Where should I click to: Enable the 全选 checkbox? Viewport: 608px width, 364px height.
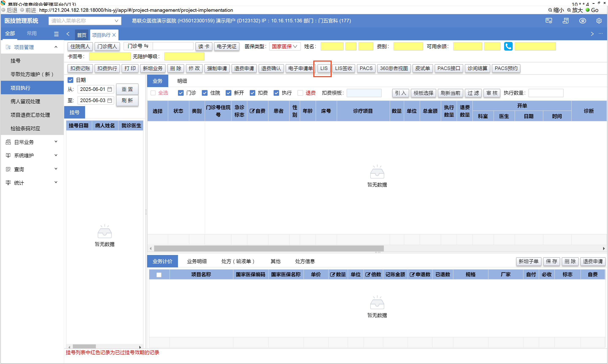coord(153,93)
